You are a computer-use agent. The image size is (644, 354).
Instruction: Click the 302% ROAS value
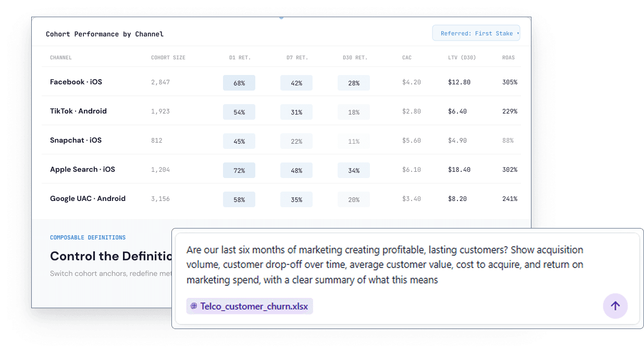510,170
